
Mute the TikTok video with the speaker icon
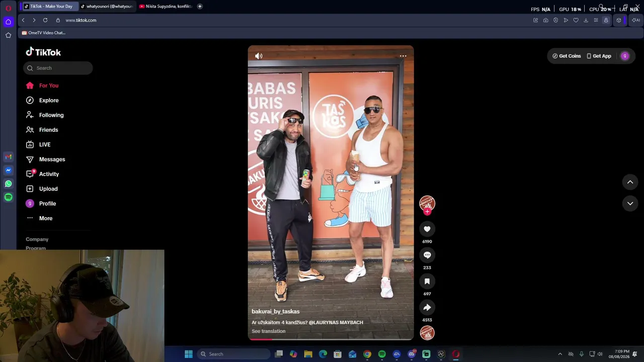point(259,56)
